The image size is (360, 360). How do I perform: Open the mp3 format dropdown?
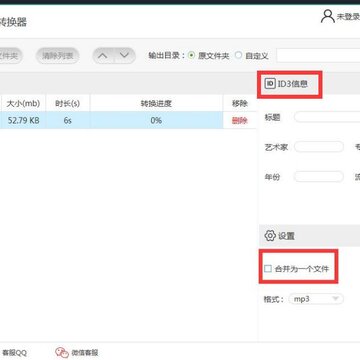pos(316,299)
